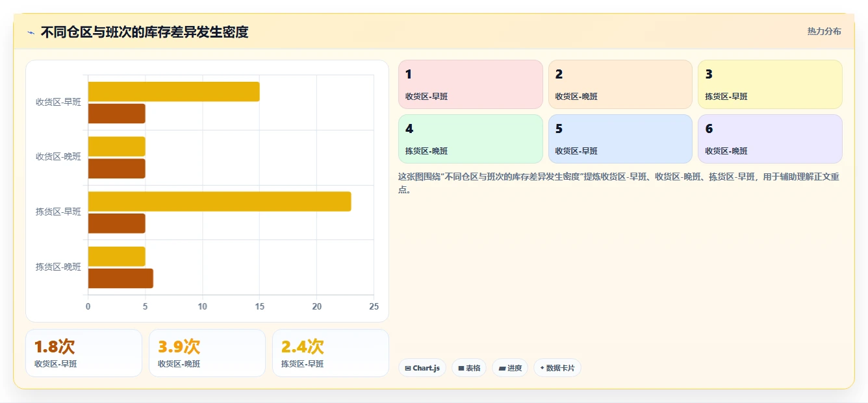Click the 拣货区-早班 y-axis label in chart
868x403 pixels.
pos(58,212)
